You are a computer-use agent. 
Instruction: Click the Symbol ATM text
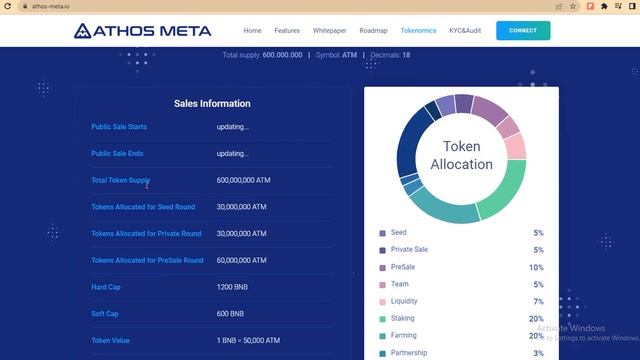[x=336, y=55]
